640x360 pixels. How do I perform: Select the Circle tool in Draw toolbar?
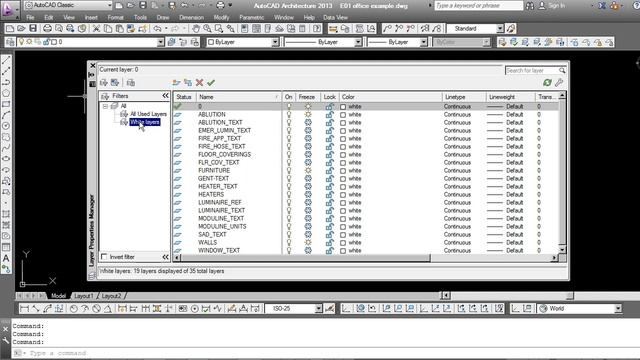(6, 126)
